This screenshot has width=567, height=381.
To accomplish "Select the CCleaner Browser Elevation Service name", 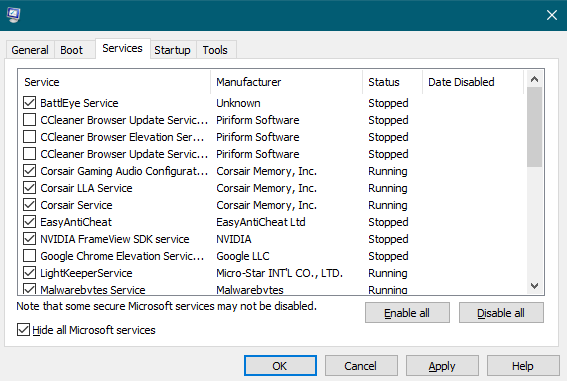I will pos(122,137).
